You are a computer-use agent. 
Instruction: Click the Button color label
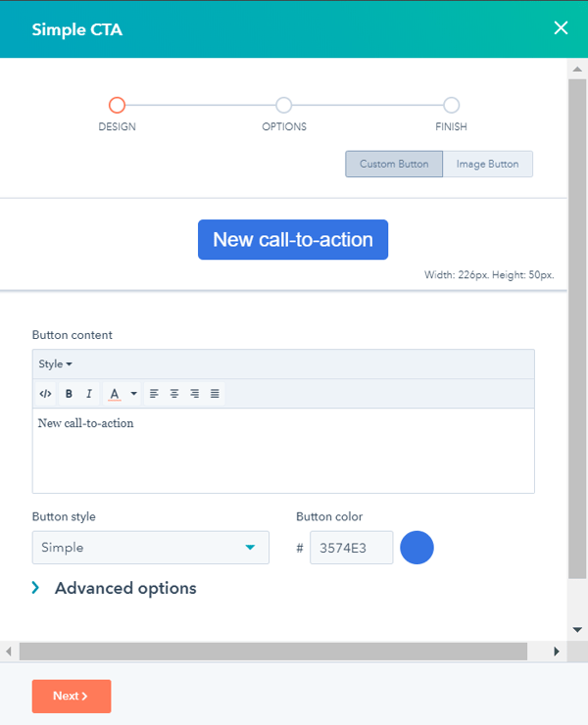[329, 516]
